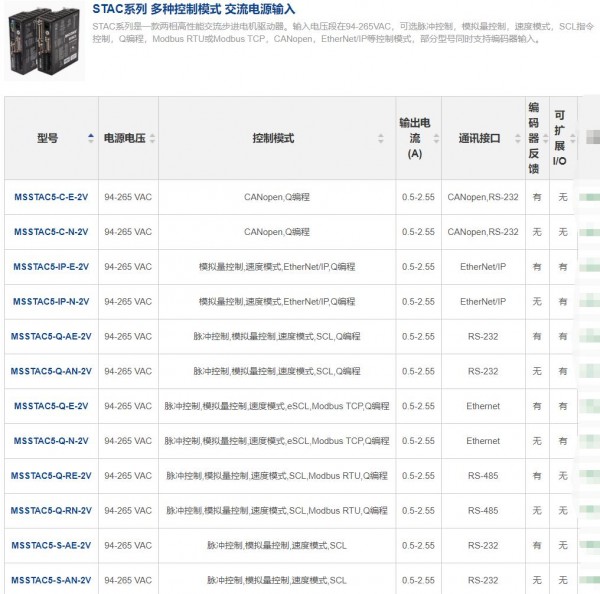
Task: Click the 输出电流 (A) column header
Action: click(419, 138)
